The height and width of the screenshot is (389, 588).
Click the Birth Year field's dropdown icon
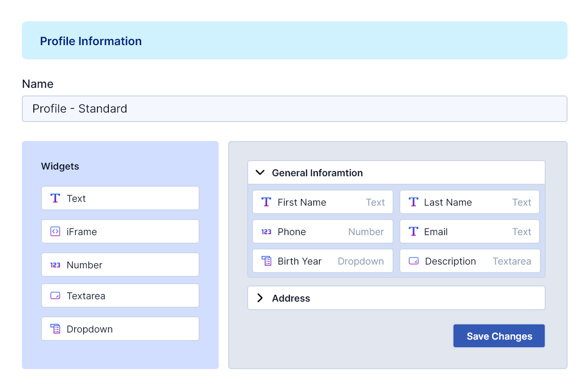[x=266, y=261]
